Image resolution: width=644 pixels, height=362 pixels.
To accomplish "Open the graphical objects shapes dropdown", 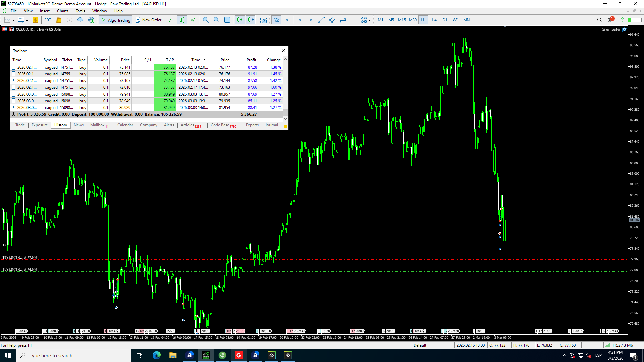I will pyautogui.click(x=370, y=20).
